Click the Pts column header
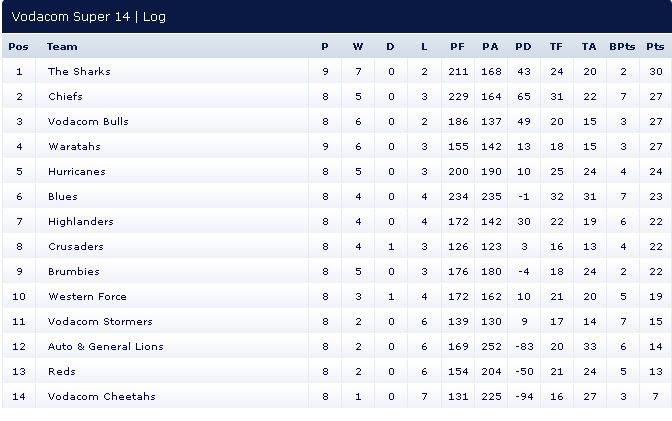The height and width of the screenshot is (421, 672). point(655,47)
